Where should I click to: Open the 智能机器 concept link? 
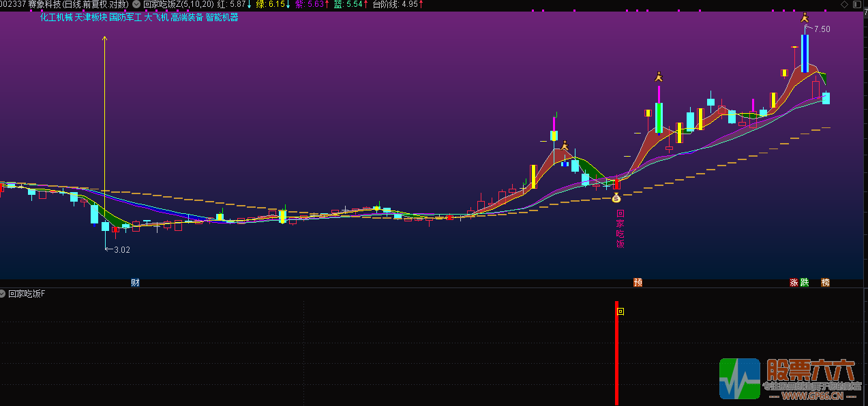[222, 17]
